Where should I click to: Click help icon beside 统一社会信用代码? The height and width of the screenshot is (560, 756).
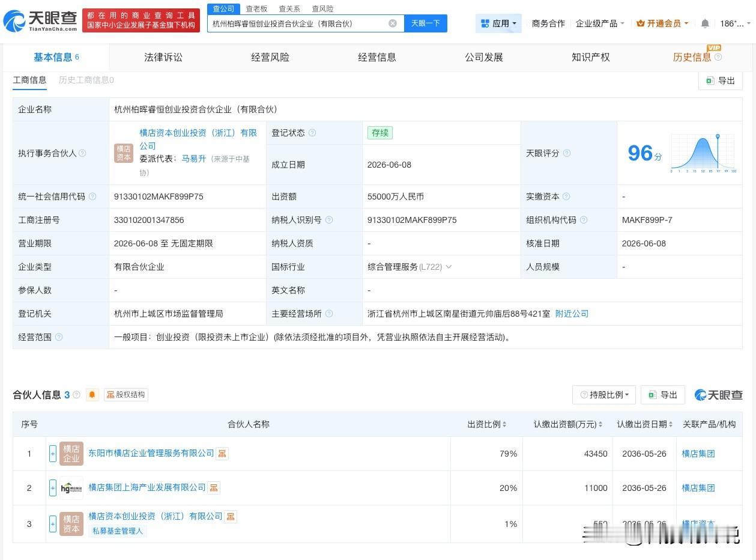pyautogui.click(x=92, y=196)
